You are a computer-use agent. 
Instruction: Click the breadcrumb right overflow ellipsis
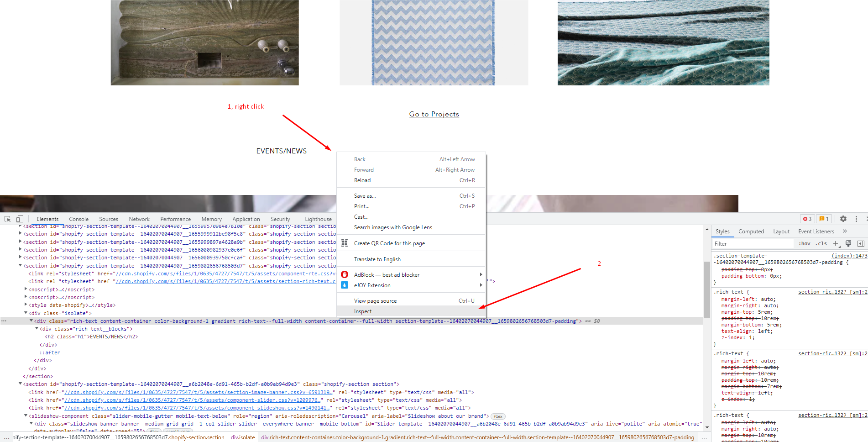tap(704, 438)
